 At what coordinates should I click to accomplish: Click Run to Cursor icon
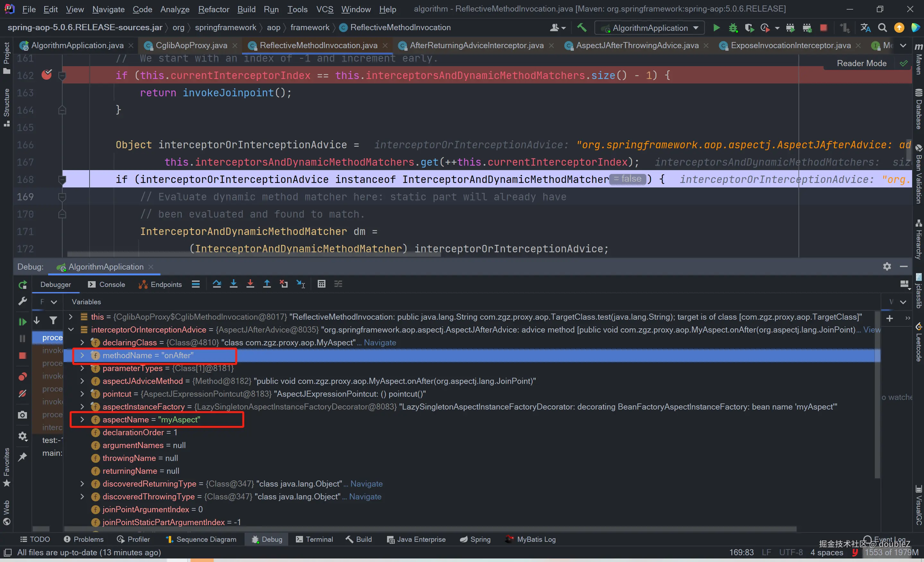(300, 284)
